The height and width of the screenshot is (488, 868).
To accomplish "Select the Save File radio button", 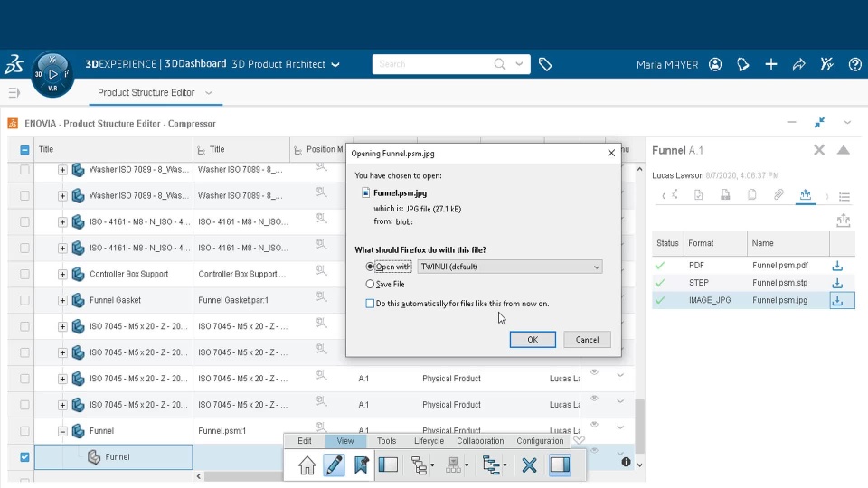I will [370, 284].
